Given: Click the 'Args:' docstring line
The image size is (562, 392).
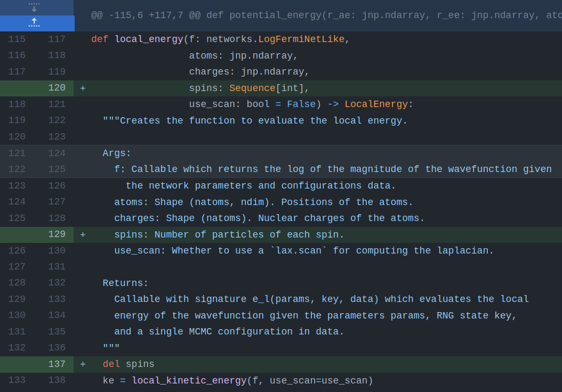Looking at the screenshot, I should (x=116, y=153).
